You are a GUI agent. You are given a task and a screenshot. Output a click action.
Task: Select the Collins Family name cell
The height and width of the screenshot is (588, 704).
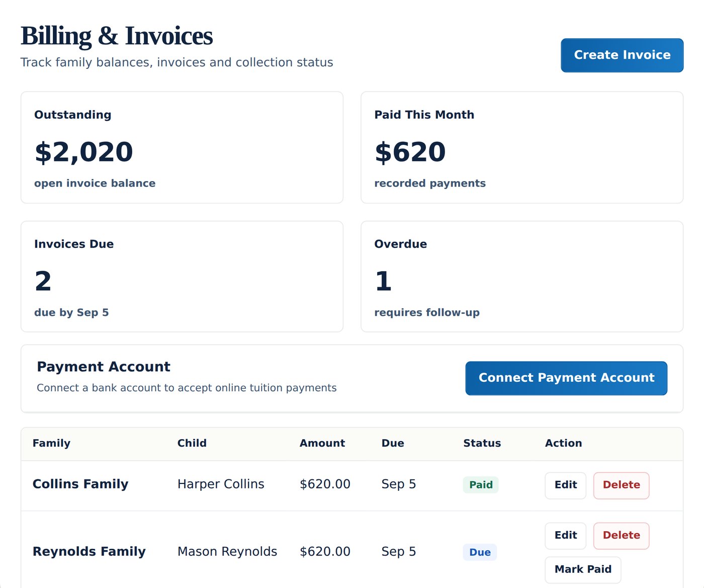(x=80, y=484)
